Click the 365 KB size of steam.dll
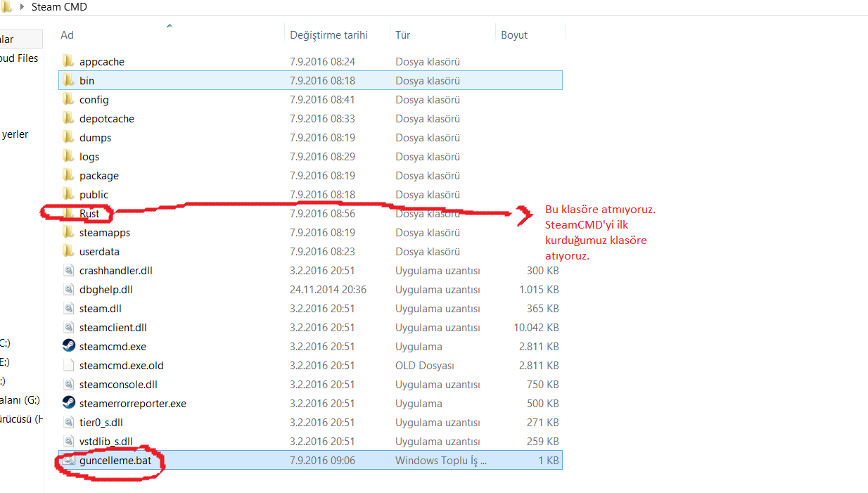The width and height of the screenshot is (868, 493). coord(543,308)
